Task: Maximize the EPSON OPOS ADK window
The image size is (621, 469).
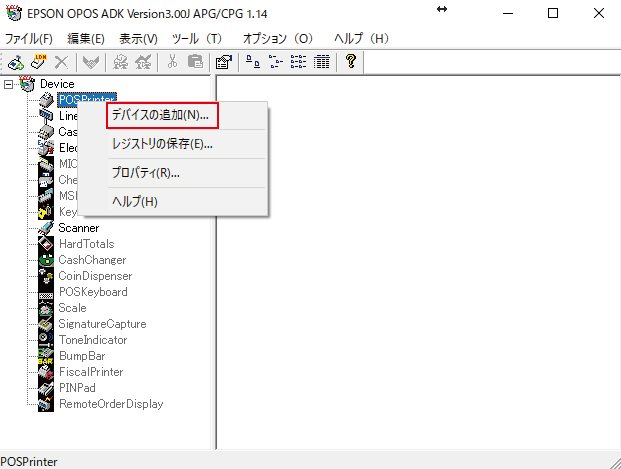Action: [553, 13]
